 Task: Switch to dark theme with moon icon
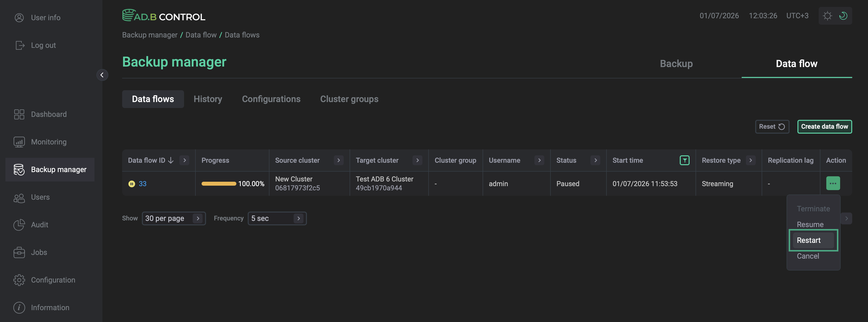click(843, 16)
